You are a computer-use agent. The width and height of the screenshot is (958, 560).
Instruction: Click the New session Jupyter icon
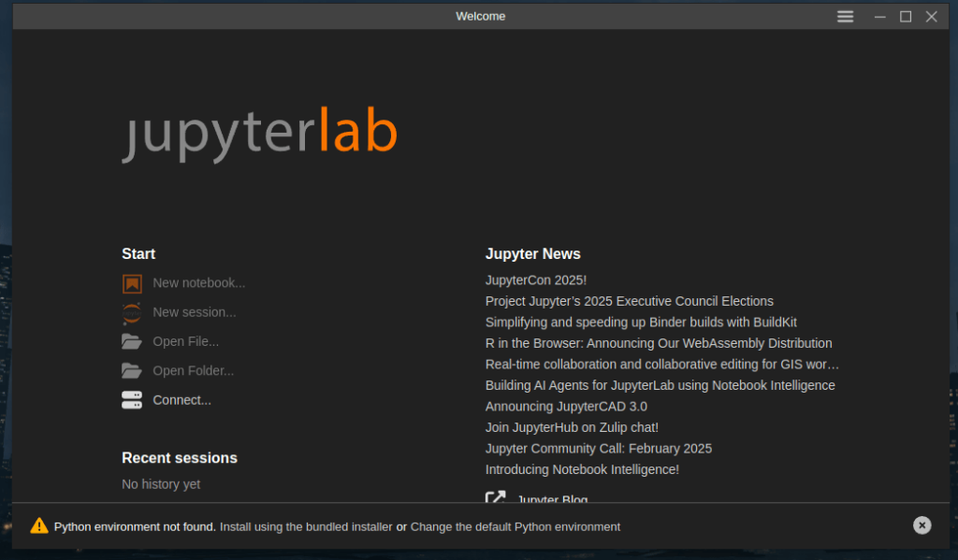pos(132,312)
